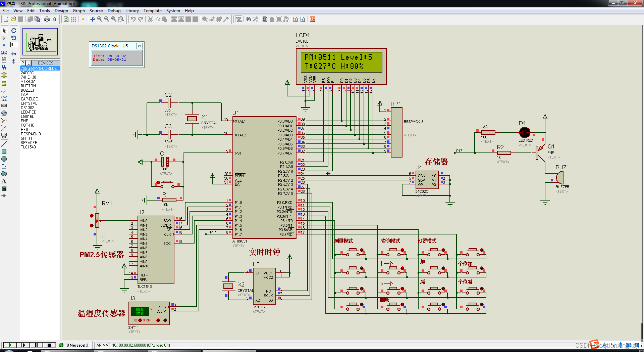Transfer netlist to ARES

pyautogui.click(x=312, y=19)
